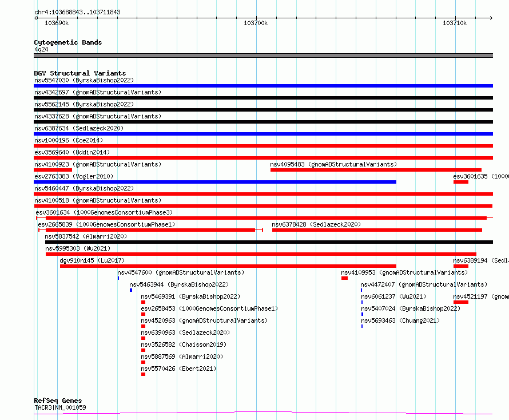Click the blue bar under esv2763383
This screenshot has width=509, height=420.
point(215,182)
